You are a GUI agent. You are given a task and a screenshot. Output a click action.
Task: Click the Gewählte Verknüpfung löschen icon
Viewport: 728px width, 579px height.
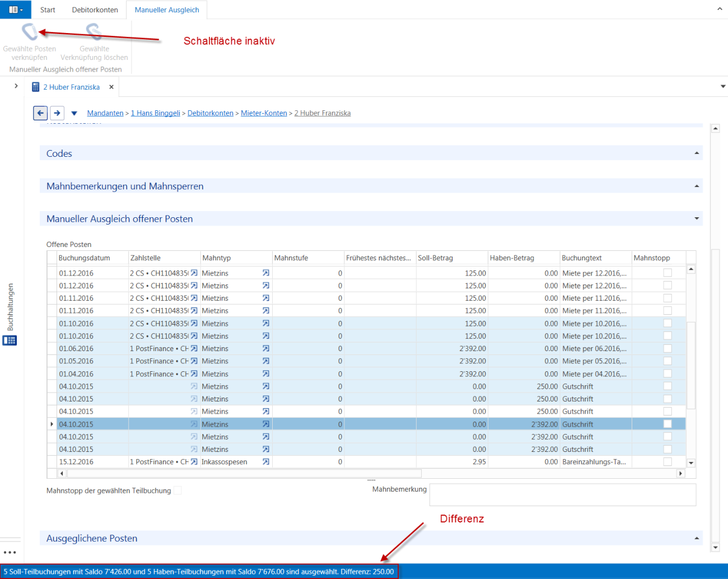(94, 31)
